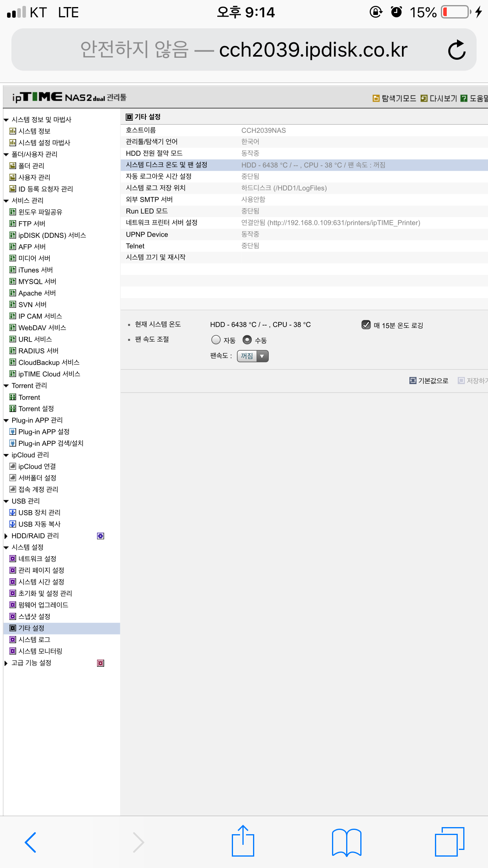The image size is (488, 868).
Task: Collapse the Torrent 관리 tree section
Action: pos(6,386)
